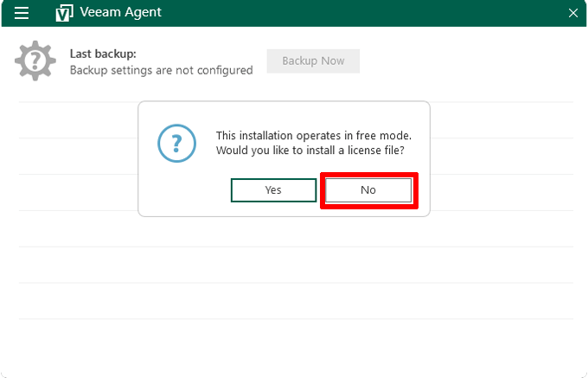This screenshot has width=588, height=378.
Task: Click the blue question mark dialog icon
Action: 176,144
